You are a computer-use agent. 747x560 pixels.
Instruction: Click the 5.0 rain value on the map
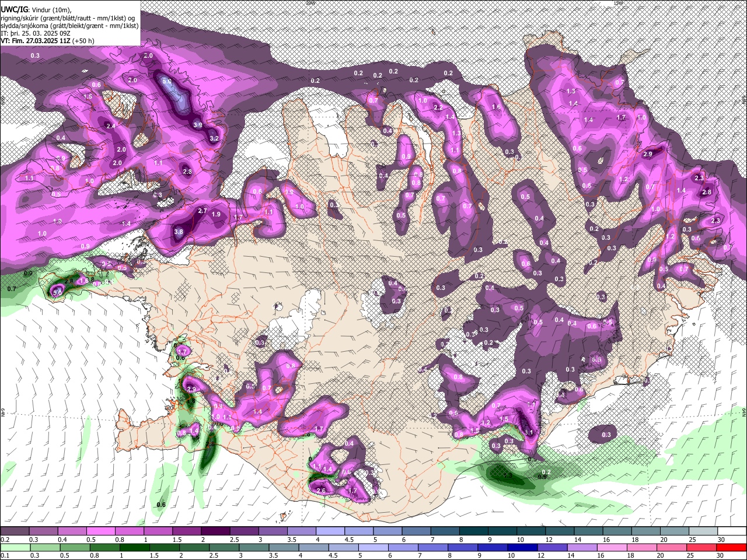pyautogui.click(x=58, y=292)
